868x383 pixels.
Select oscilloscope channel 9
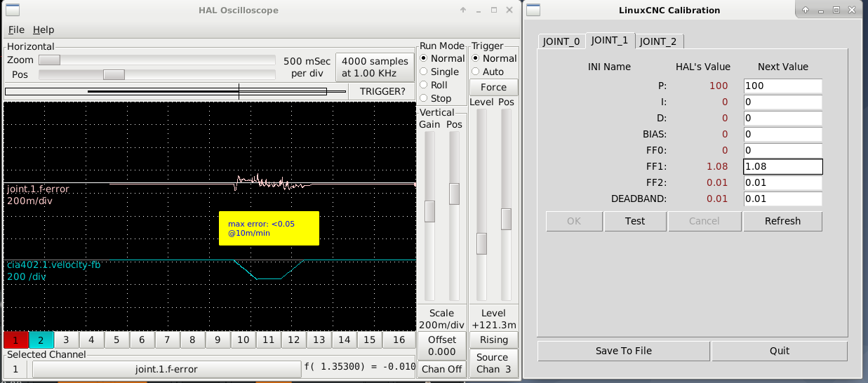(218, 340)
